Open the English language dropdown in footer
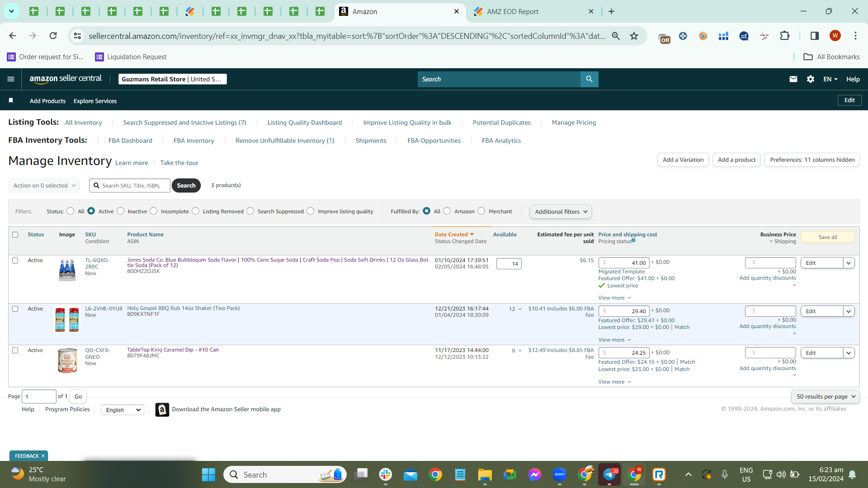This screenshot has width=868, height=488. (123, 410)
